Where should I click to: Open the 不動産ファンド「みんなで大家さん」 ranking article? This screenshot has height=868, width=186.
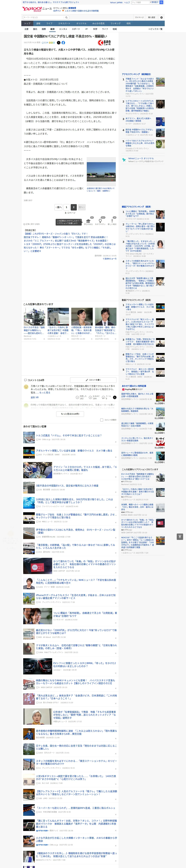point(140,85)
